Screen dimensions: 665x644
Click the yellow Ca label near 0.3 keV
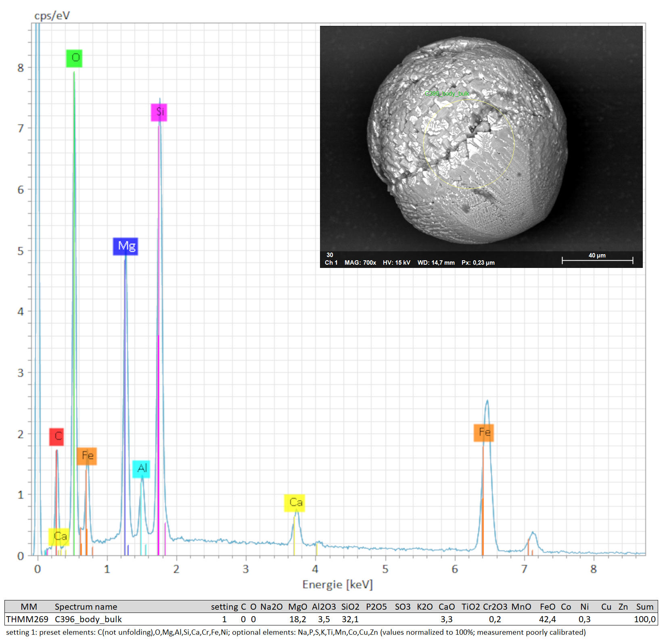tap(59, 537)
